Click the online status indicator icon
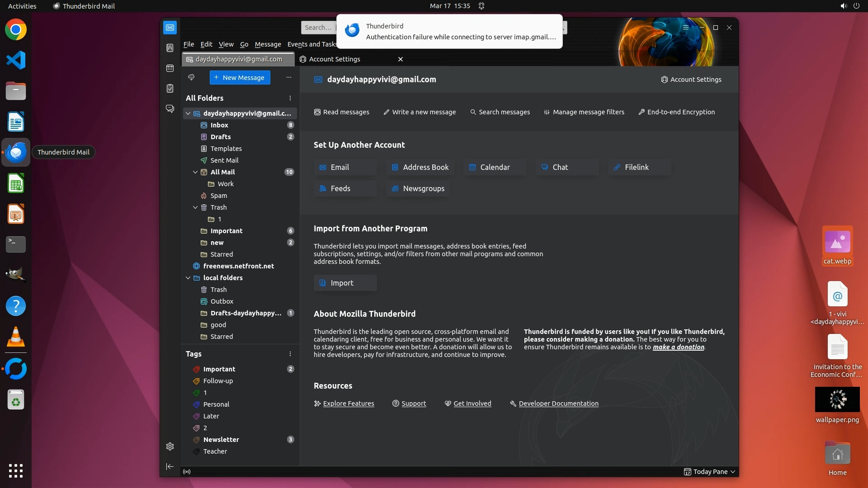868x488 pixels. click(x=187, y=472)
